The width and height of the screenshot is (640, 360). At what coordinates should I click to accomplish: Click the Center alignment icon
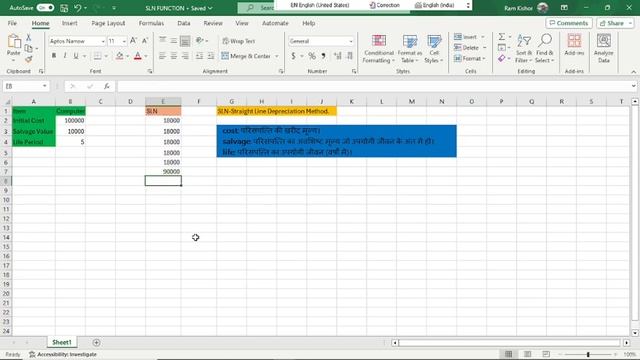pos(174,56)
